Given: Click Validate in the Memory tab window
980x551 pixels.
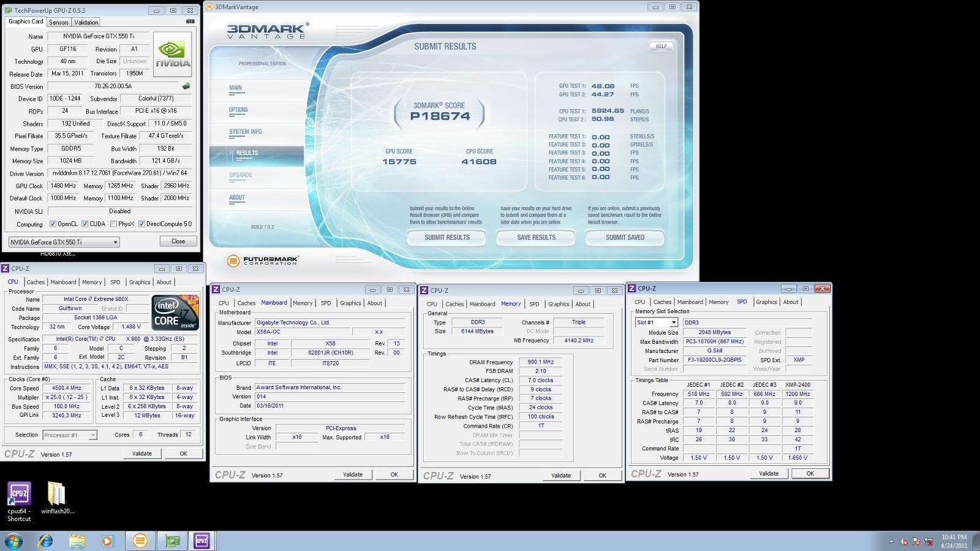Looking at the screenshot, I should (x=561, y=476).
